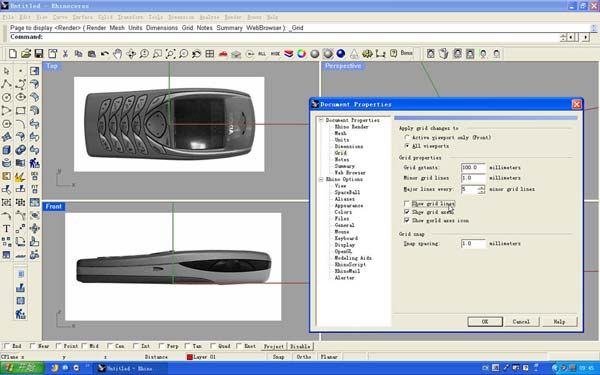600x375 pixels.
Task: Click the Save diskette icon
Action: click(x=39, y=54)
